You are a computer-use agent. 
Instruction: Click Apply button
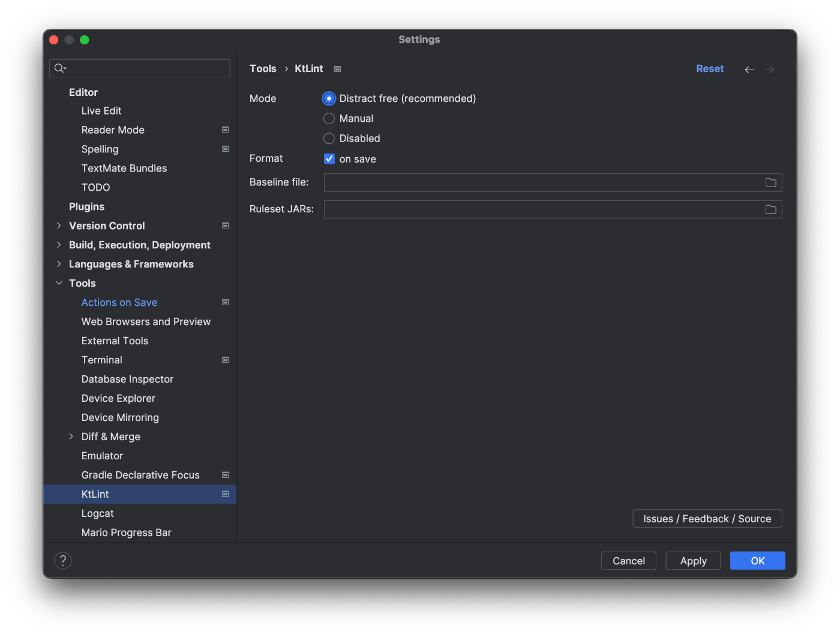pyautogui.click(x=693, y=561)
